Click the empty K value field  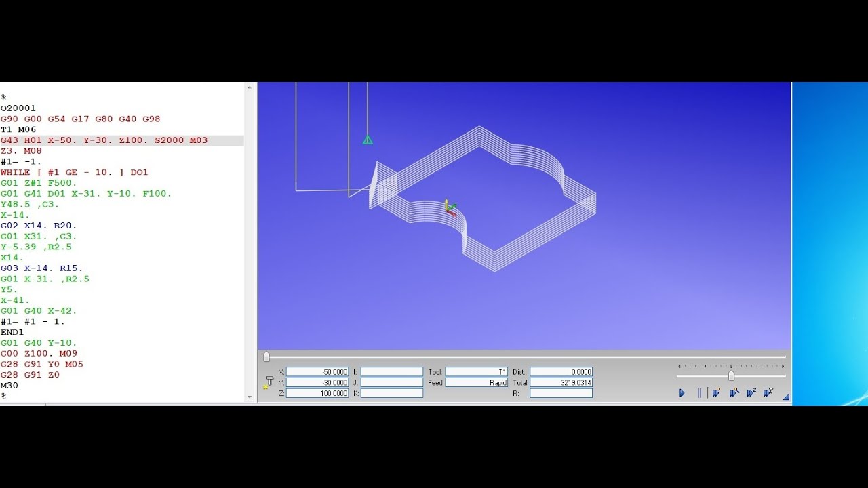392,393
